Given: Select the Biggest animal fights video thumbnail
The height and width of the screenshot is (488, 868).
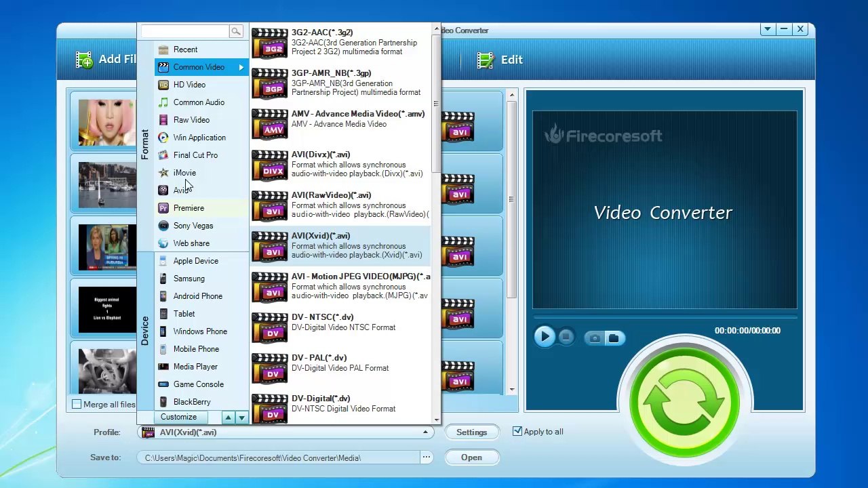Looking at the screenshot, I should pyautogui.click(x=106, y=310).
